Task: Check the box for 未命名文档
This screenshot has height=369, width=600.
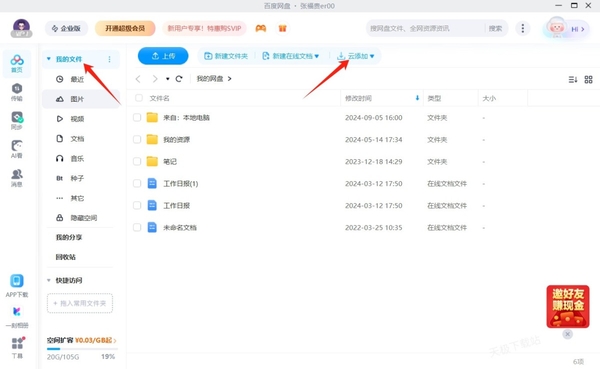Action: [137, 227]
